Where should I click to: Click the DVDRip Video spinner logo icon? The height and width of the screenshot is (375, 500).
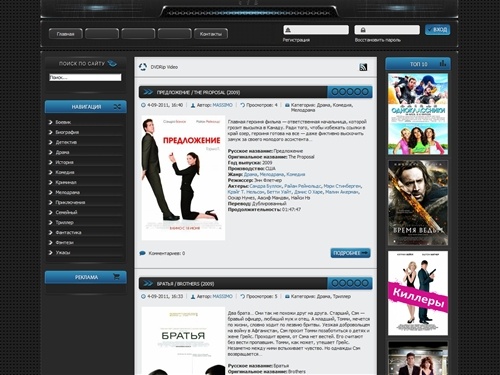pos(143,67)
